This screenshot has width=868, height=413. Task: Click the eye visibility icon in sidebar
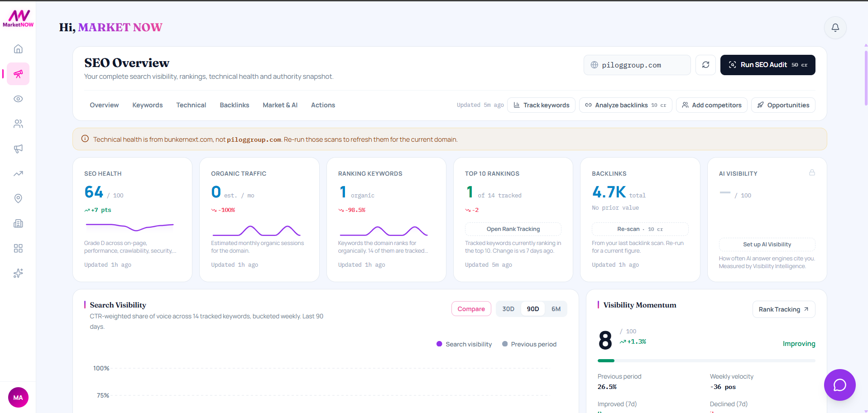(18, 99)
